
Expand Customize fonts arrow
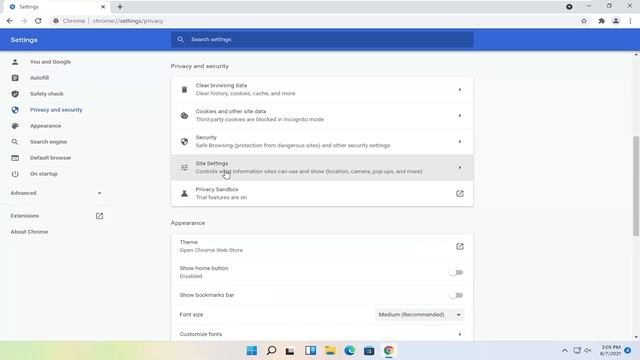tap(460, 334)
